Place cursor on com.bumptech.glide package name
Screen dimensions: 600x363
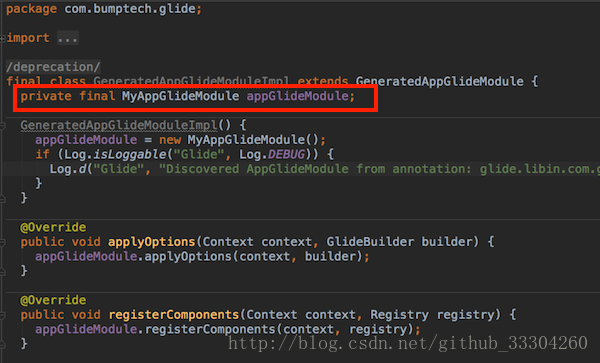point(130,9)
